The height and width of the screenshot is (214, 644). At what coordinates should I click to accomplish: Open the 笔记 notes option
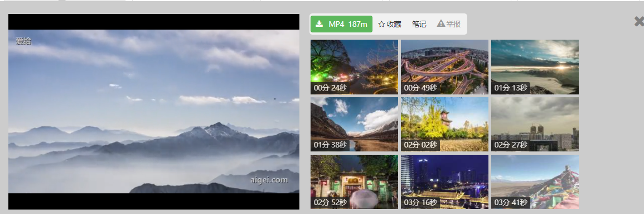coord(419,24)
